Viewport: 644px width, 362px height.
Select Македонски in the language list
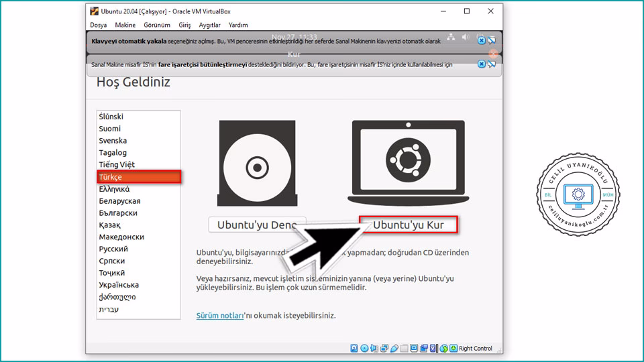138,237
